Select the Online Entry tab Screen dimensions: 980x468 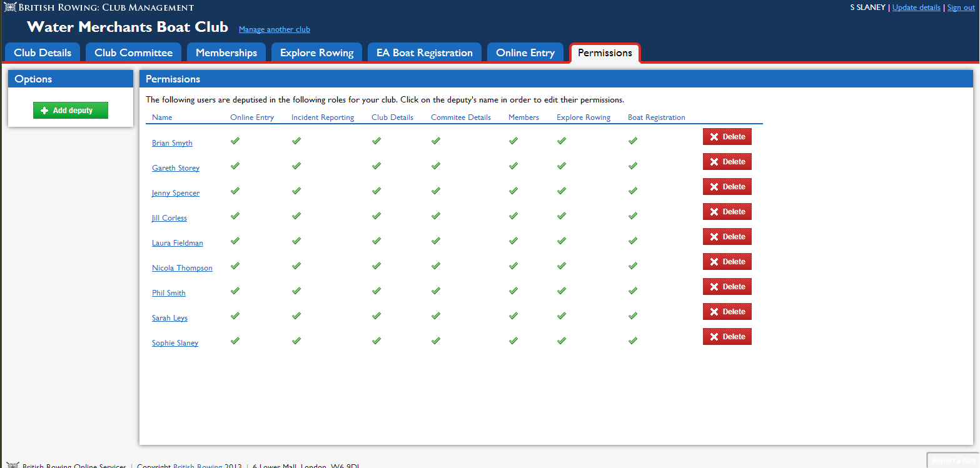click(525, 52)
